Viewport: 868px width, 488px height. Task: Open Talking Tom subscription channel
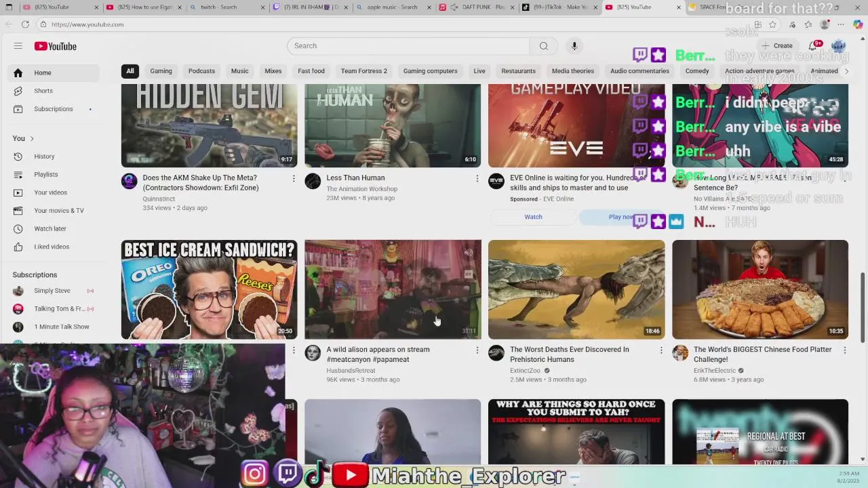click(53, 308)
